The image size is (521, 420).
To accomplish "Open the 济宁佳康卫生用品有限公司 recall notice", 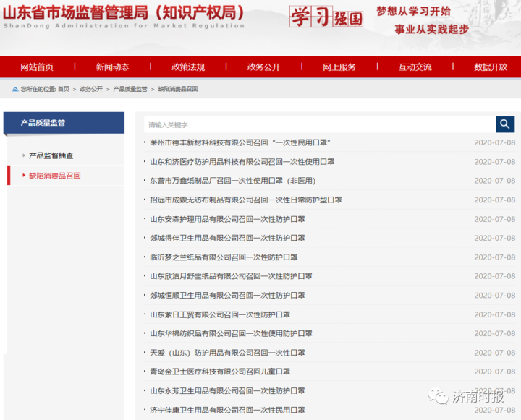I will click(227, 410).
